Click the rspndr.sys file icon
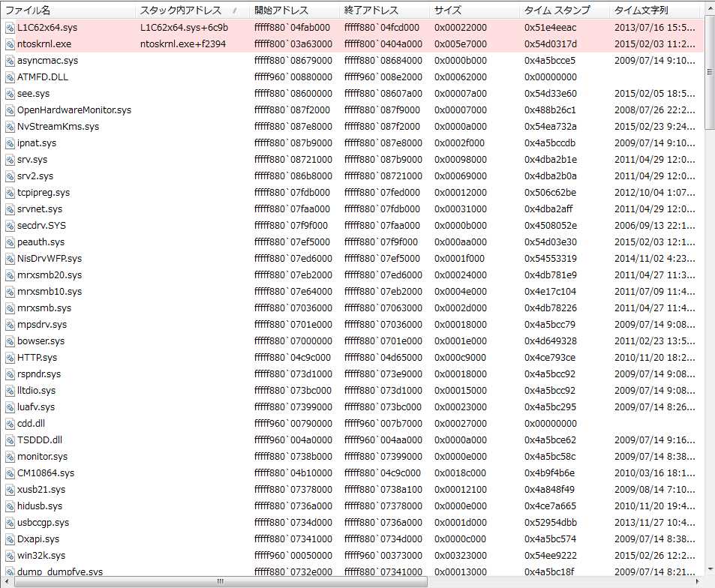Image resolution: width=715 pixels, height=588 pixels. (10, 374)
